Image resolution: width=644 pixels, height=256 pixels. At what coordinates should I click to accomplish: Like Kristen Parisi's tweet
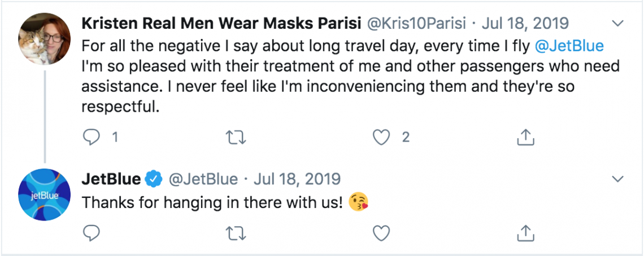(382, 136)
